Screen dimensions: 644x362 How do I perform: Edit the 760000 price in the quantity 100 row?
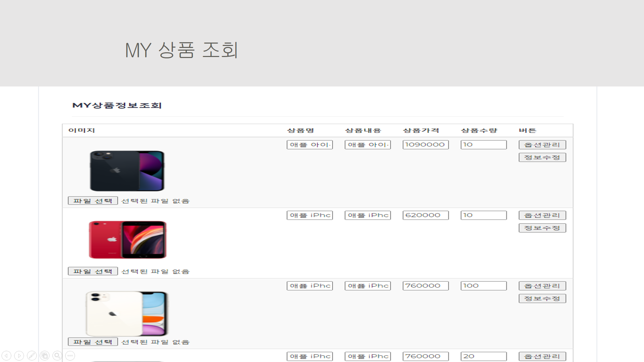(426, 286)
